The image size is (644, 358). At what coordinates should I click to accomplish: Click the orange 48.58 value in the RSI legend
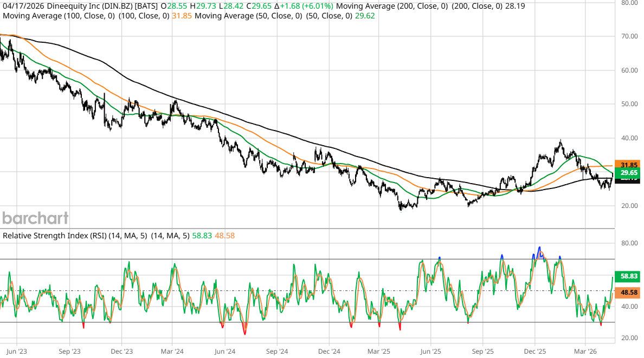coord(224,236)
